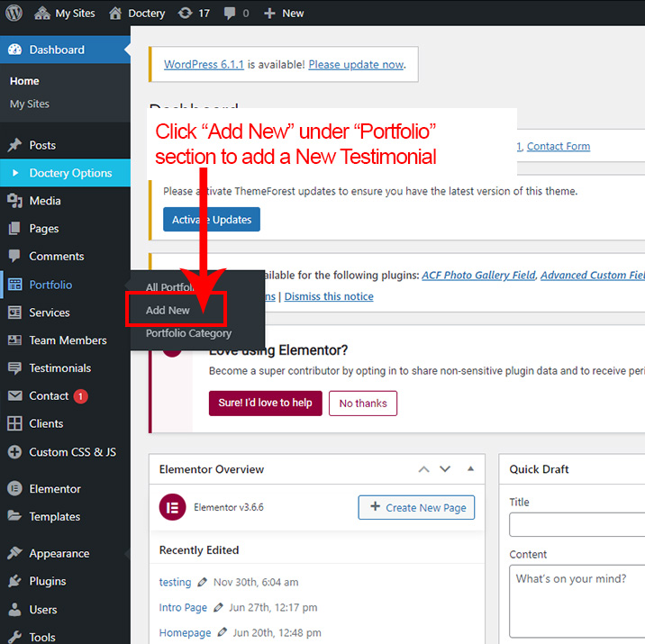645x644 pixels.
Task: Click the Media icon in sidebar
Action: (x=14, y=201)
